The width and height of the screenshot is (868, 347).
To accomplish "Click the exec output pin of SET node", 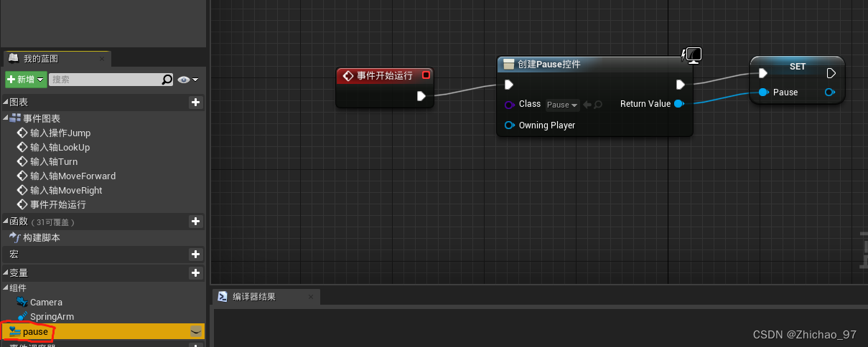I will 831,73.
